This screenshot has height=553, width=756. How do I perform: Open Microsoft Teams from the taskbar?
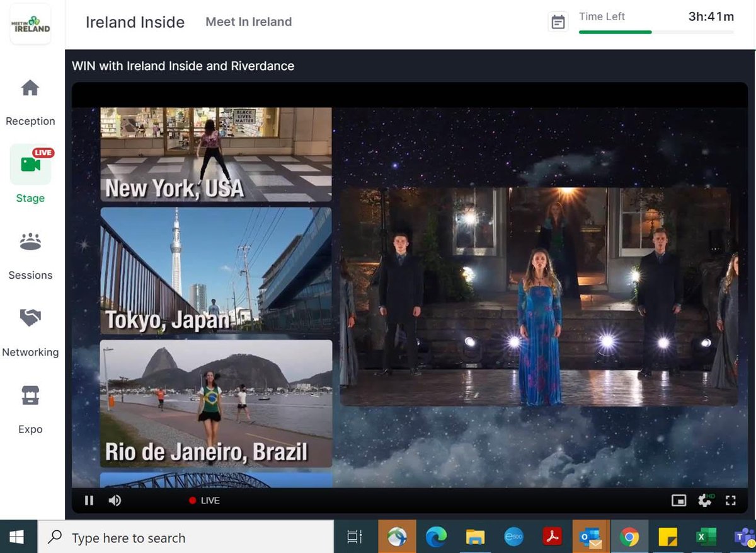tap(743, 537)
